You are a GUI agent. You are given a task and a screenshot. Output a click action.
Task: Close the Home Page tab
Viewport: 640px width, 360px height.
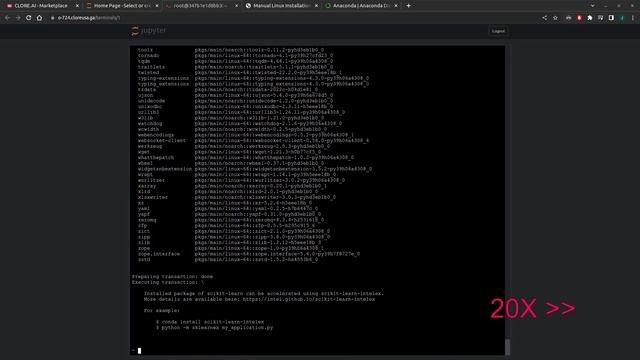[x=157, y=6]
